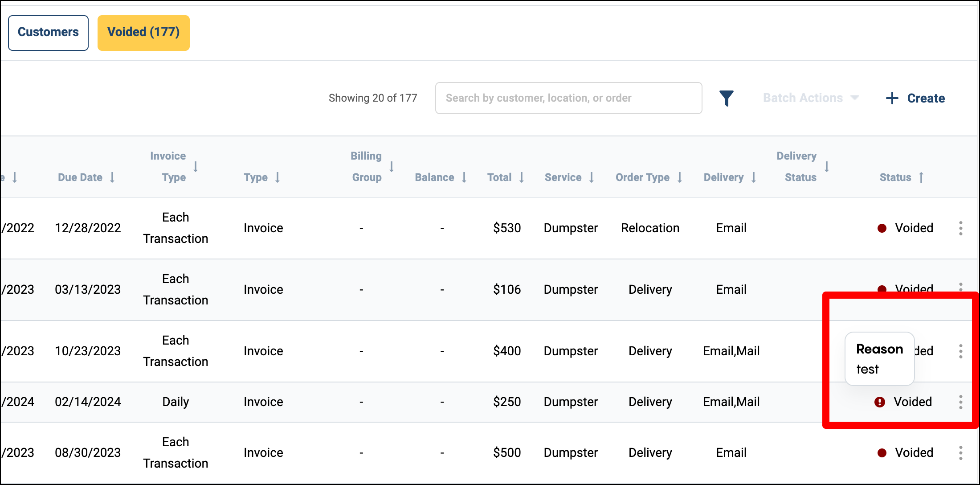Open kebab menu for $530 Relocation invoice
The height and width of the screenshot is (485, 980).
point(960,228)
